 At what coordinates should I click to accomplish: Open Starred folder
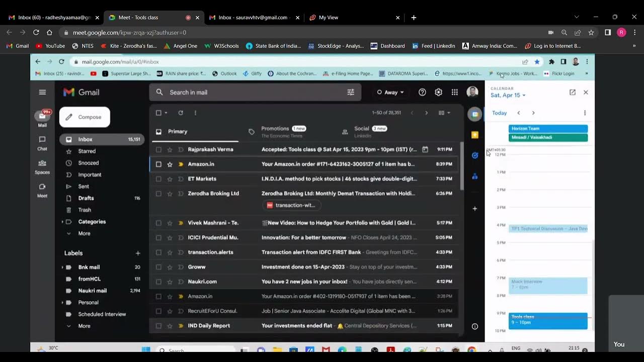(x=101, y=151)
